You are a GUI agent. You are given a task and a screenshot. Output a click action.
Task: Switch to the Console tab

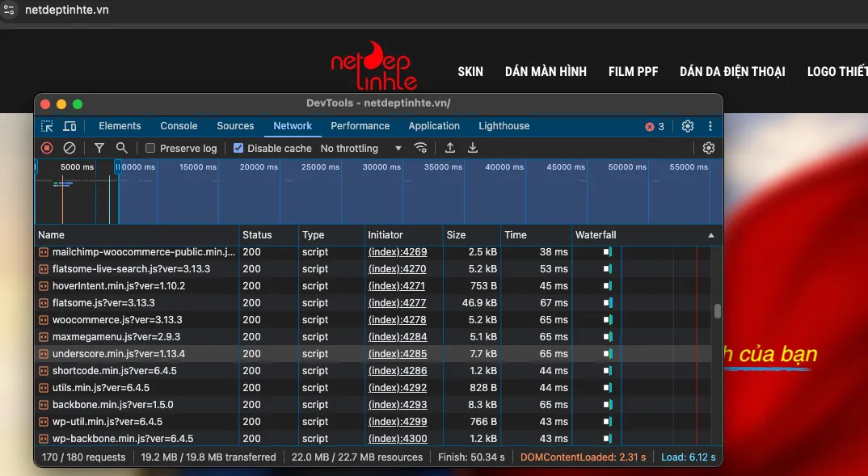coord(179,125)
